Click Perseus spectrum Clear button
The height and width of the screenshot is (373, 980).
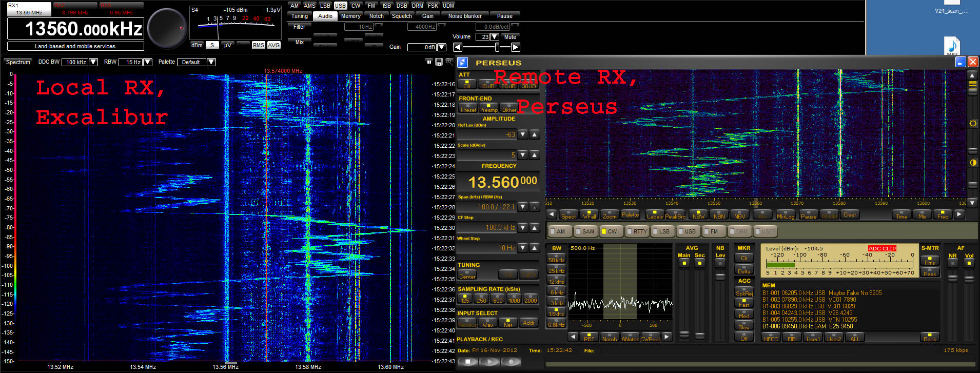(x=850, y=215)
